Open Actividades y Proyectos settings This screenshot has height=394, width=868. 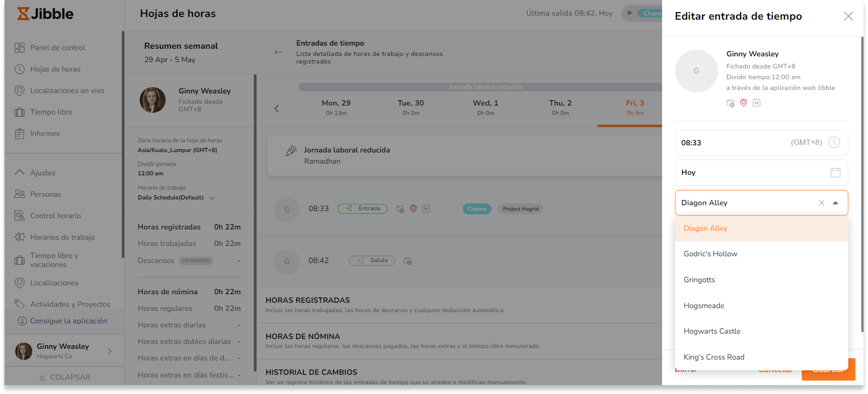click(70, 304)
